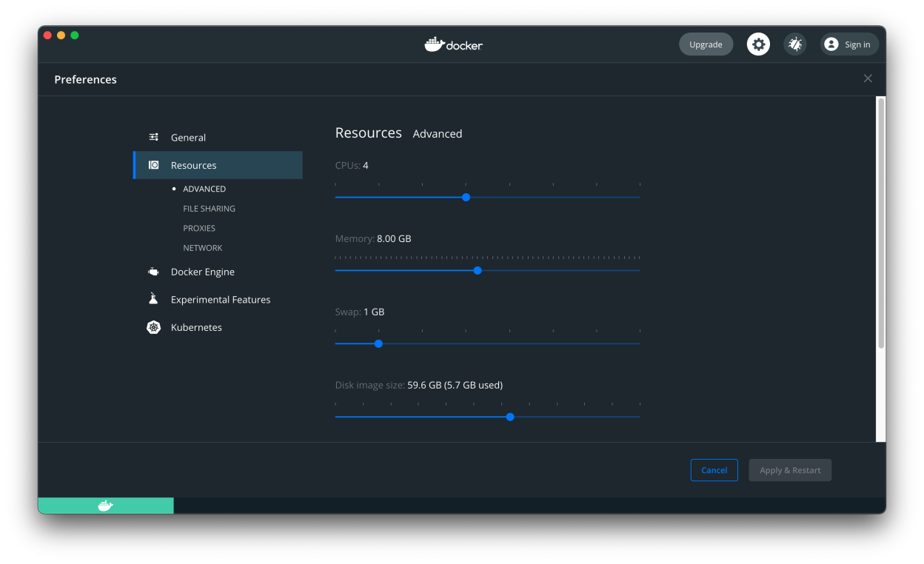Click the preferences vertical scrollbar

[881, 223]
